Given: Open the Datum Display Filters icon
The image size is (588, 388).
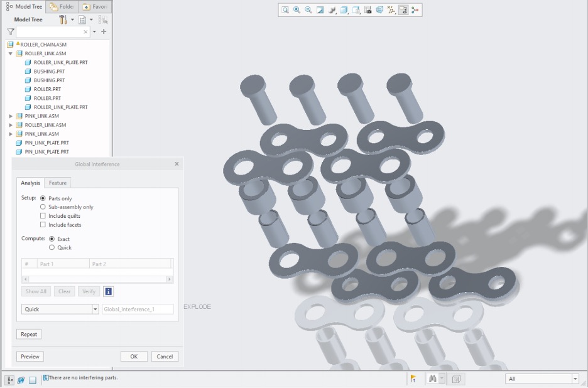Looking at the screenshot, I should [x=391, y=10].
